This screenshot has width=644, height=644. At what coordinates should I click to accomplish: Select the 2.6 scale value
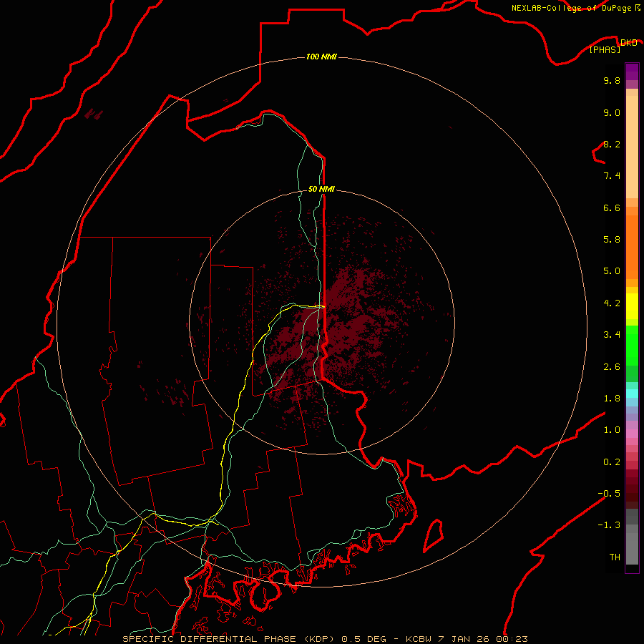612,367
